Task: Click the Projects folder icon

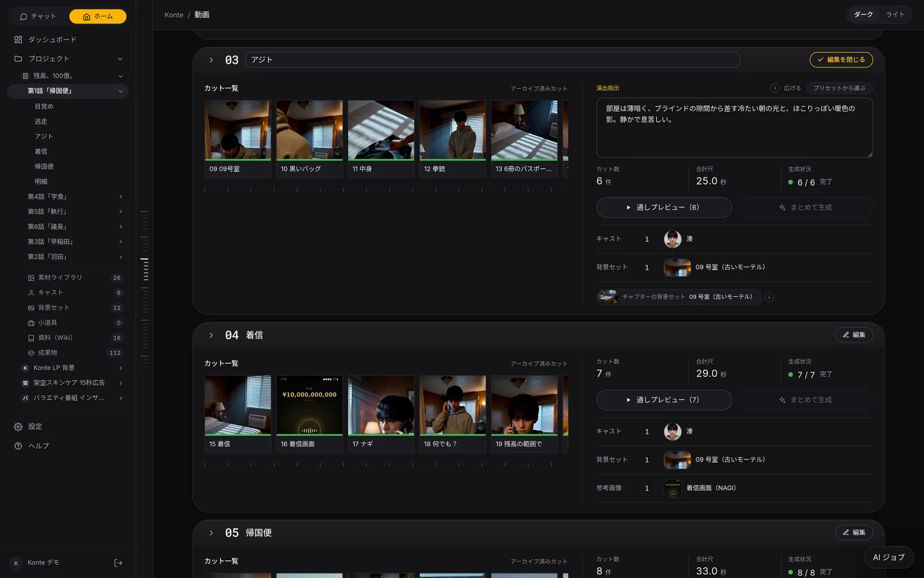Action: tap(18, 59)
